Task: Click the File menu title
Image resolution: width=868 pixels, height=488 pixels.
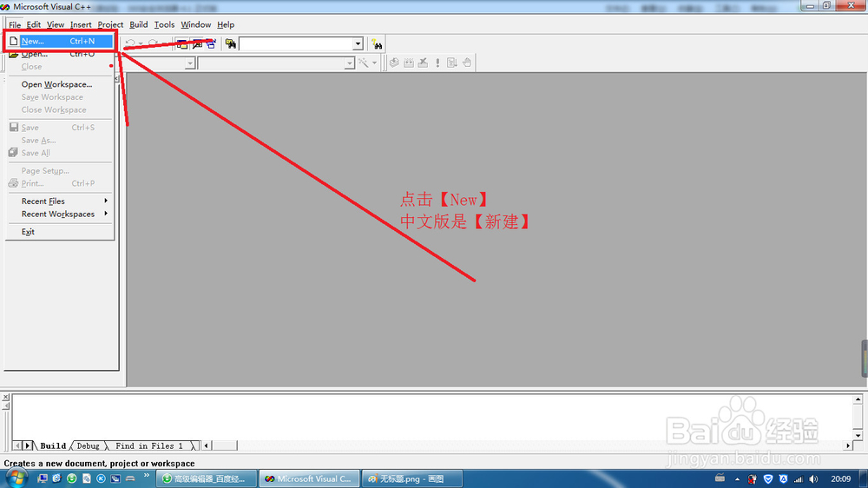Action: coord(15,25)
